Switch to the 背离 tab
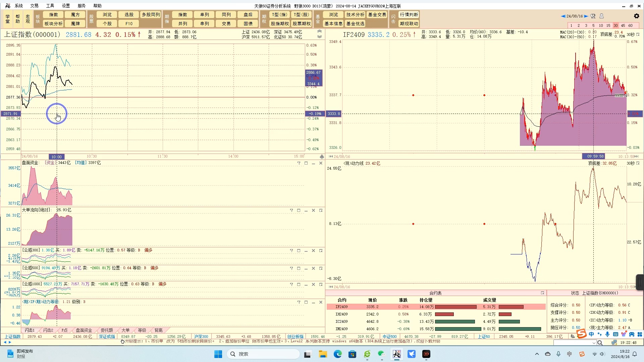Screen dimensions: 644x362 pos(159,330)
